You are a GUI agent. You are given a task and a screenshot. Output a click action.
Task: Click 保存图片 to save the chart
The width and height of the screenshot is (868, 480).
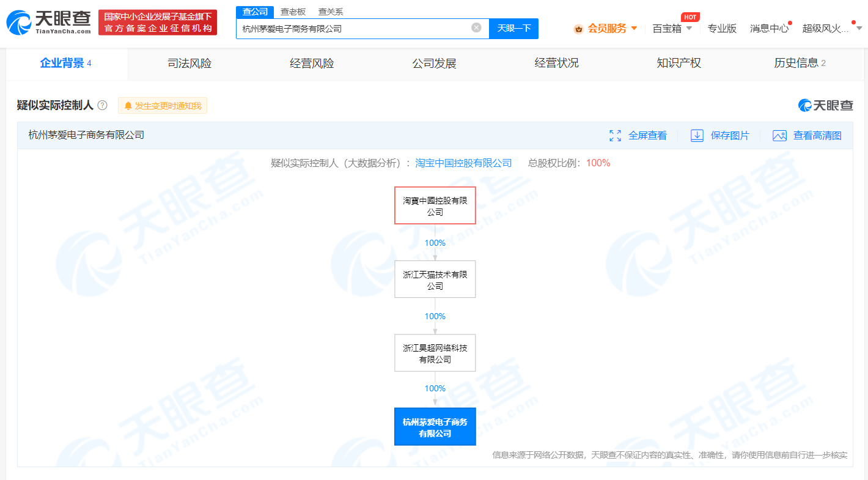730,136
